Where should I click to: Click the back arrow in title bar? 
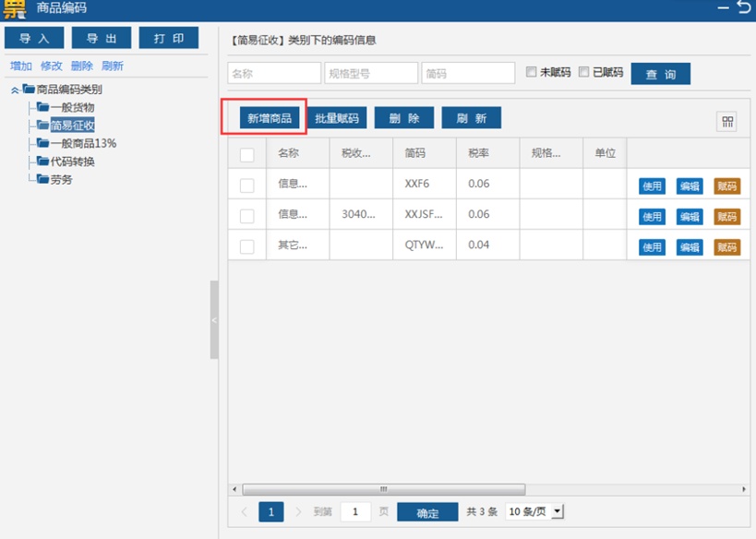744,6
